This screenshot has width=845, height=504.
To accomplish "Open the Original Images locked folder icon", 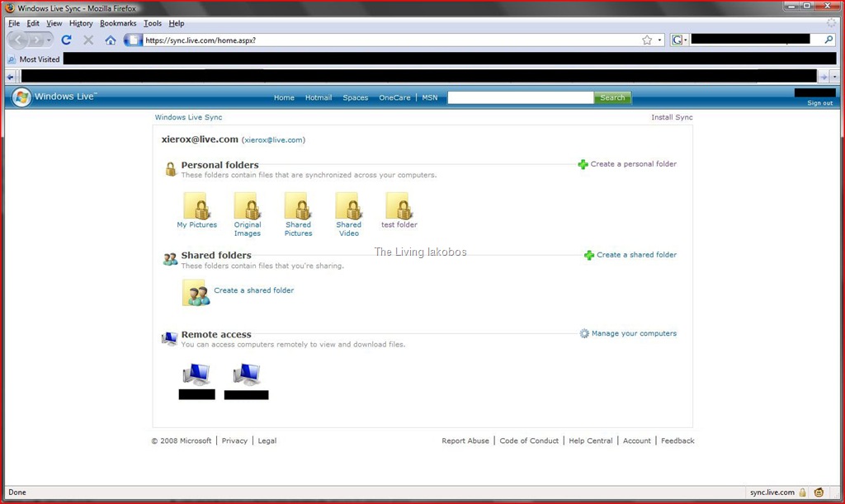I will pos(248,205).
